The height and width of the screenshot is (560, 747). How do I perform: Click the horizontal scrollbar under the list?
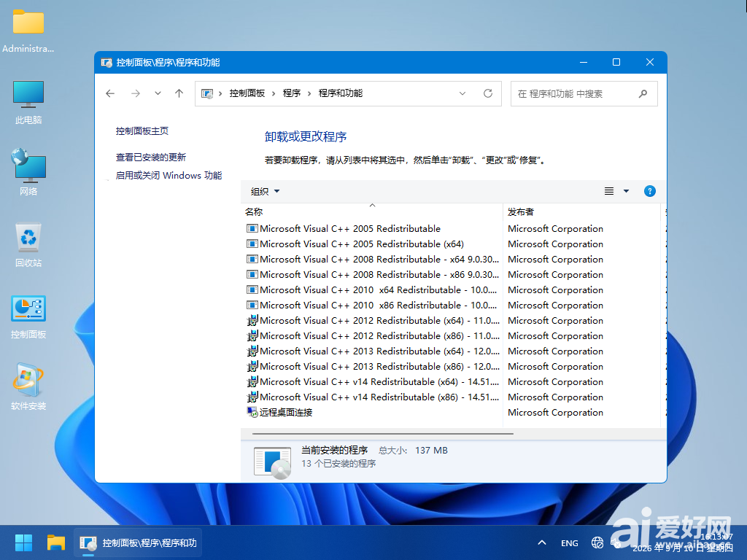tap(382, 434)
